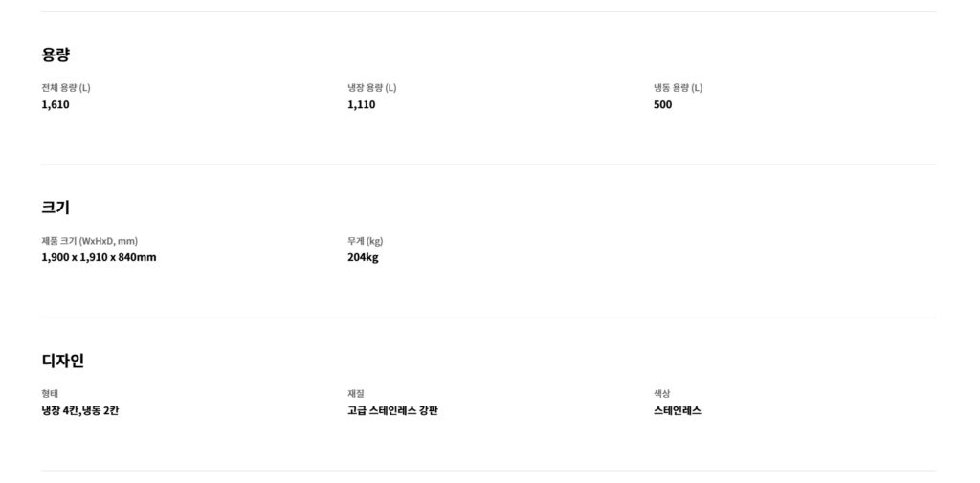The image size is (980, 483).
Task: Select the 색상 label
Action: pyautogui.click(x=662, y=393)
